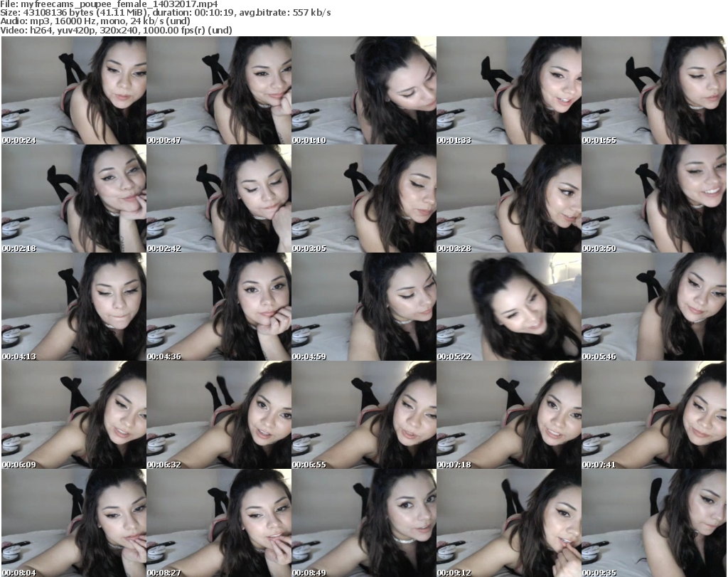
Task: Select the thumbnail stamped 00:00:24
Action: [74, 90]
